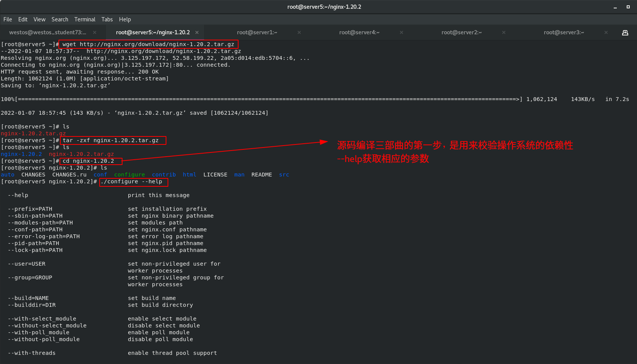637x364 pixels.
Task: Click the --without-poll_module option
Action: [x=44, y=339]
